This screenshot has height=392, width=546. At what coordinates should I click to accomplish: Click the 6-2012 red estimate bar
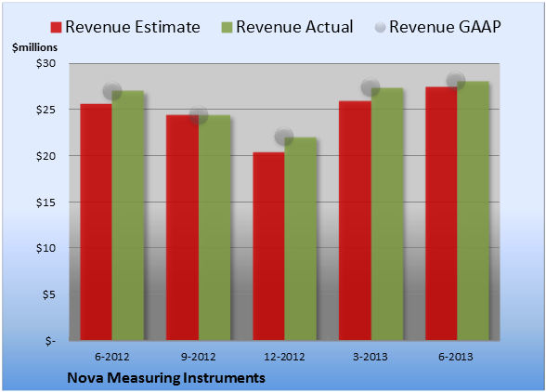point(97,222)
